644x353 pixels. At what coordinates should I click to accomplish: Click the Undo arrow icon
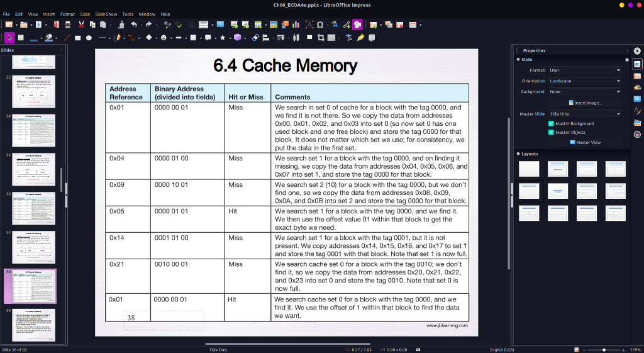tap(133, 25)
